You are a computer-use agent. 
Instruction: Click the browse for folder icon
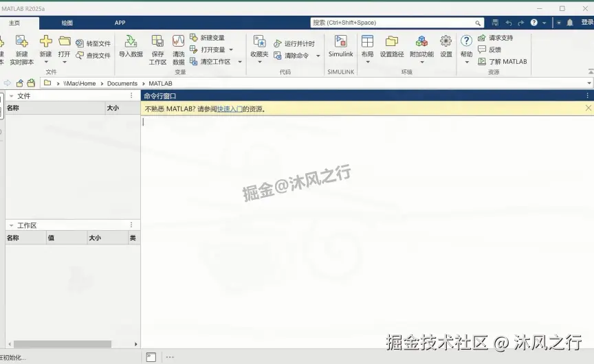[x=31, y=83]
